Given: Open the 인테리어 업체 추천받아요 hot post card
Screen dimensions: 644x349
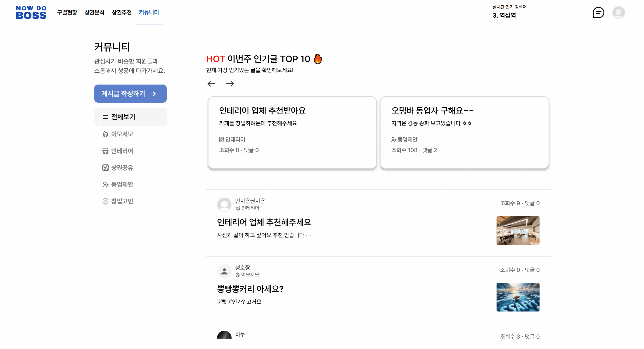Looking at the screenshot, I should tap(292, 132).
